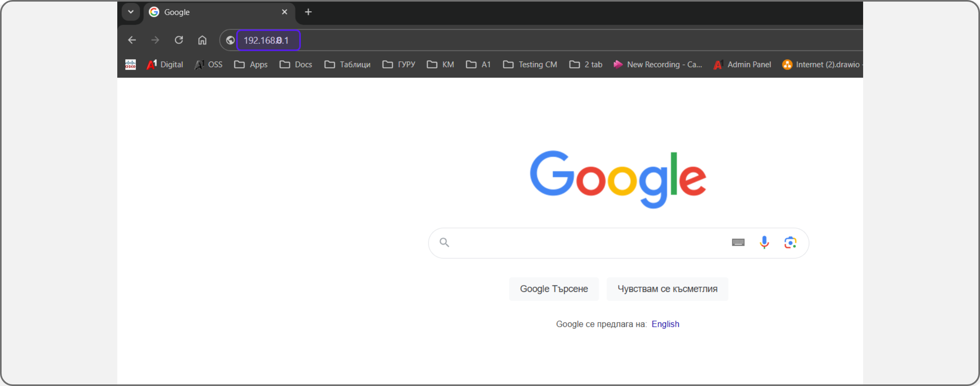Click the back navigation arrow
Viewport: 980px width, 386px height.
[132, 40]
